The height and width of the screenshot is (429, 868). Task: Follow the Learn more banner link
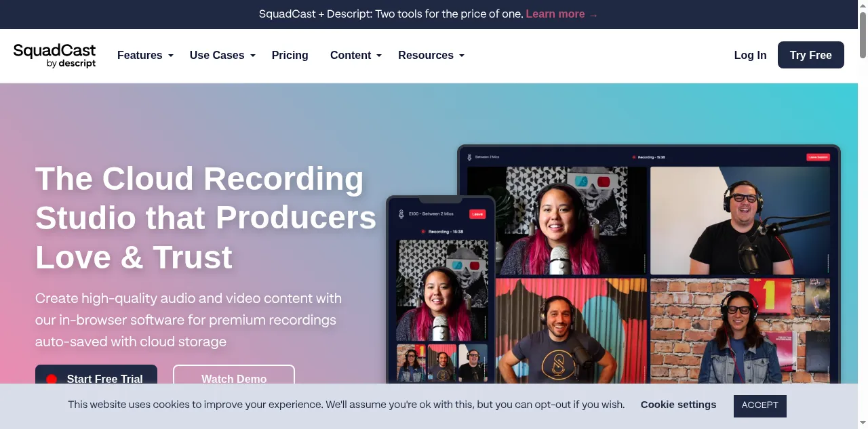[x=562, y=14]
